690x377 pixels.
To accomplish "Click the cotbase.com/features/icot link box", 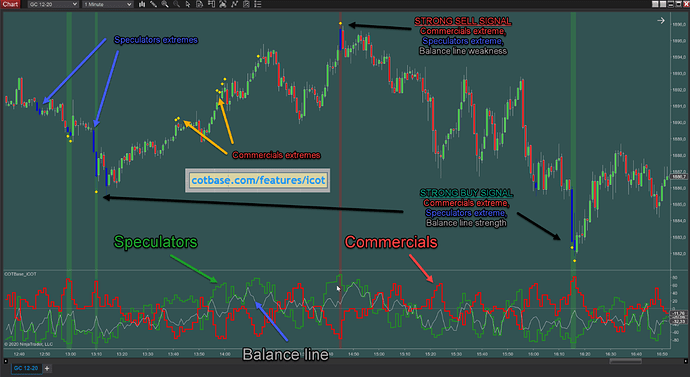I will (x=258, y=180).
